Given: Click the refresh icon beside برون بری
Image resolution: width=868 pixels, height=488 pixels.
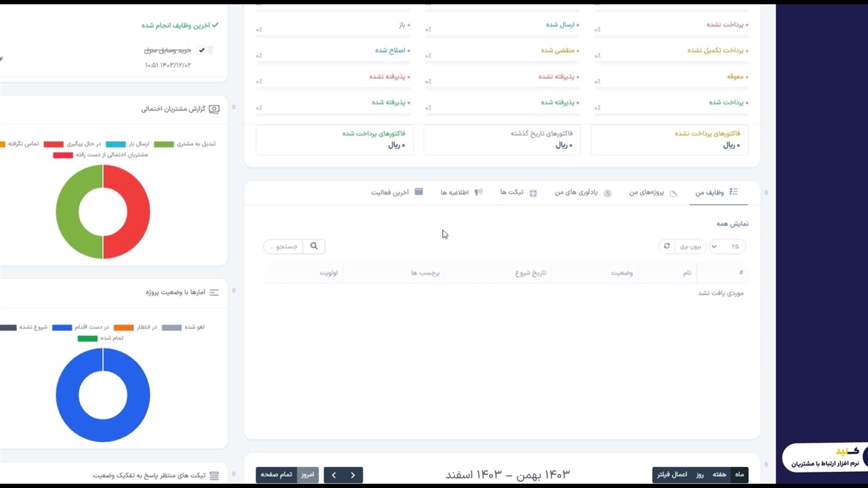Looking at the screenshot, I should click(667, 246).
